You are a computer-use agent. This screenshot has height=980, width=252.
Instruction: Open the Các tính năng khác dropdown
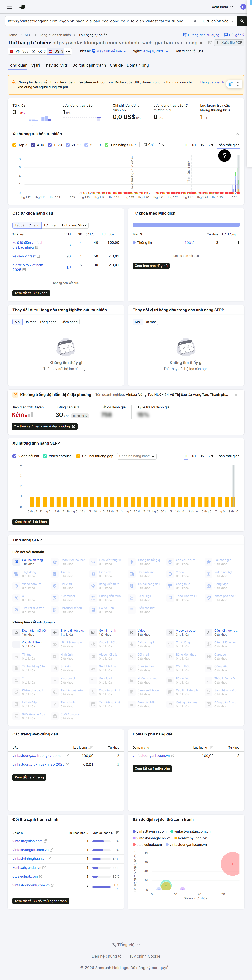point(137,456)
